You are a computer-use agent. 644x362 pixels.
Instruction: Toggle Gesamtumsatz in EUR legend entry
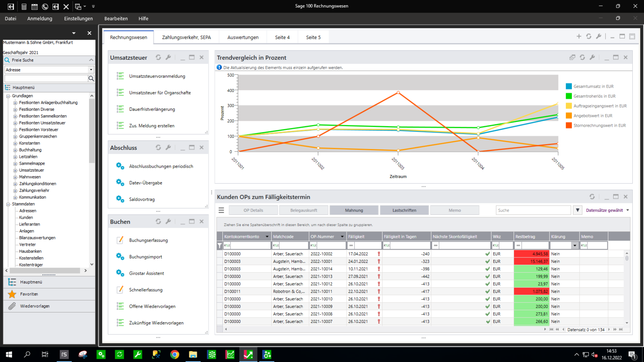pos(593,87)
